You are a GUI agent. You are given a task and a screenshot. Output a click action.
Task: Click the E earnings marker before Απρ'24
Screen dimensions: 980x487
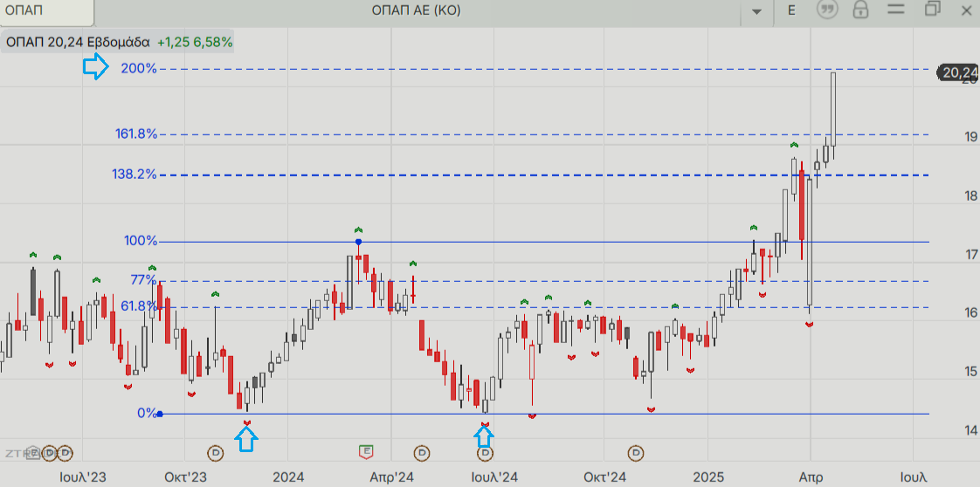[x=366, y=451]
